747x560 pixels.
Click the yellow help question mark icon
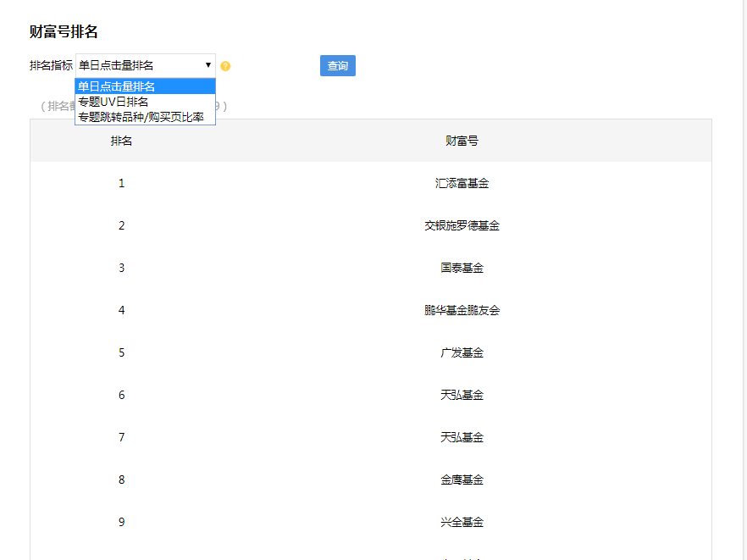point(225,66)
